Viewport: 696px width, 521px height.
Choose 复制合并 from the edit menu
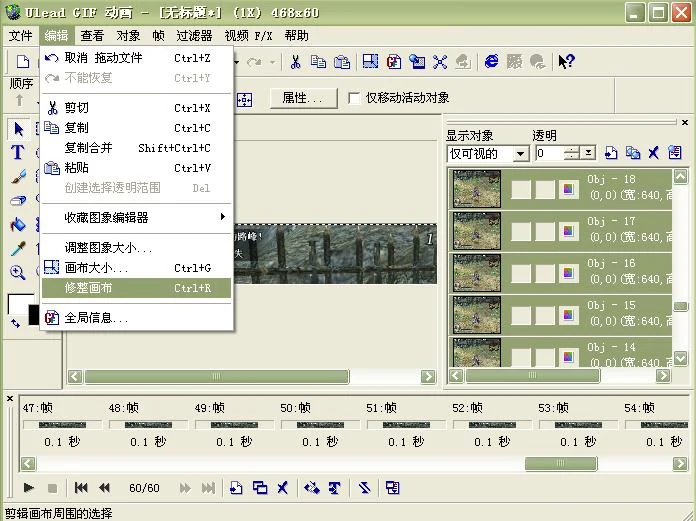coord(137,148)
